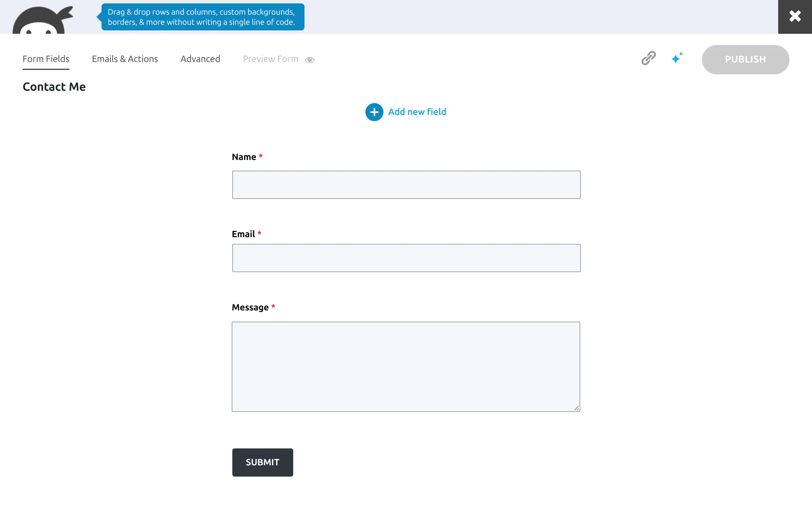Image resolution: width=812 pixels, height=507 pixels.
Task: Switch to Form Fields tab
Action: point(46,59)
